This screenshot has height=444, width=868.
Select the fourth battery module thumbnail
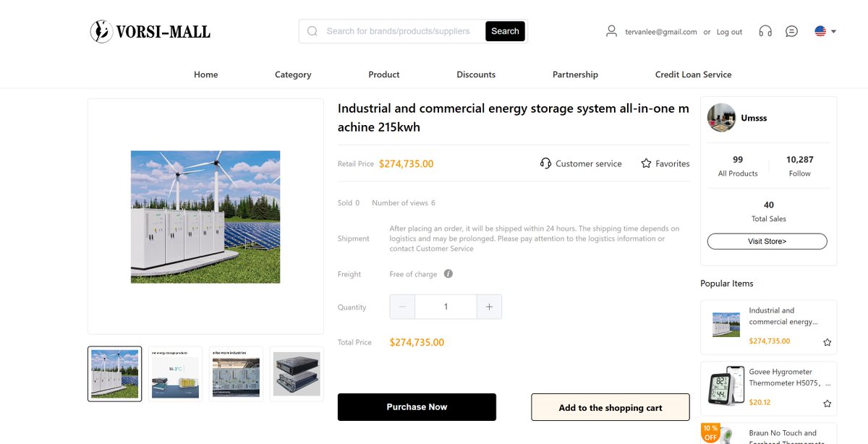pos(297,374)
